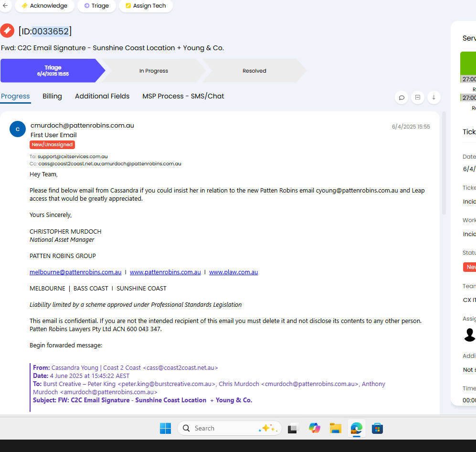Click the red ticket icon beside the ID
Screen dimensions: 476x452
(7, 31)
